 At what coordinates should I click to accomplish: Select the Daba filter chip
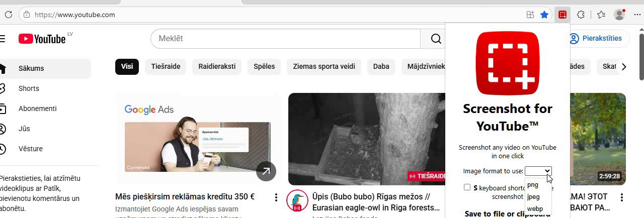(381, 66)
